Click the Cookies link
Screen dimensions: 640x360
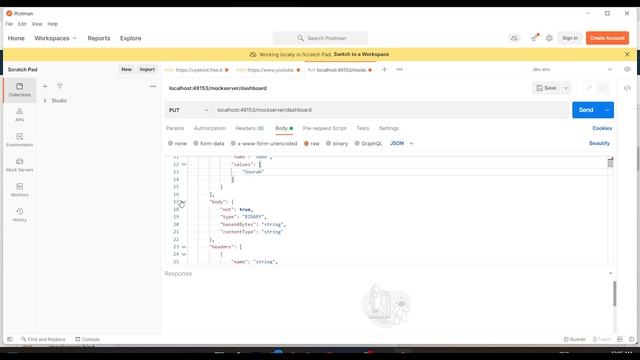tap(602, 128)
